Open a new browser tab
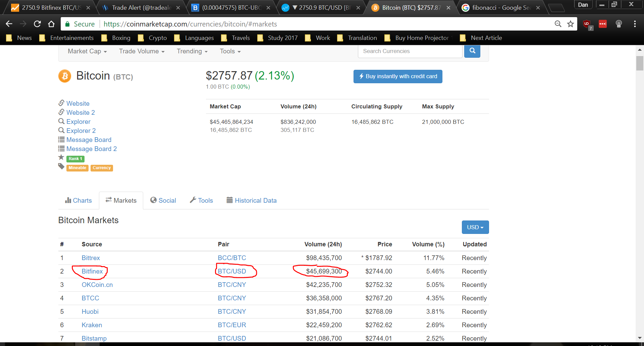 click(x=556, y=8)
